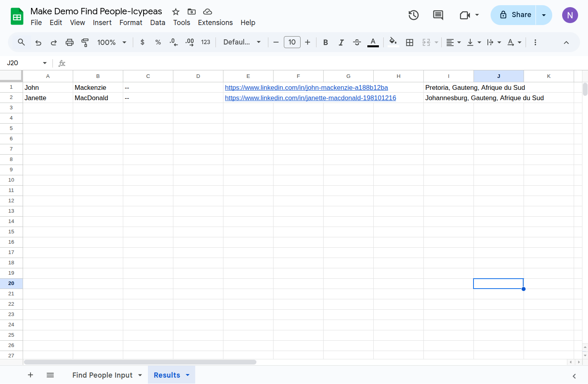588x384 pixels.
Task: Open the search menus magnifier icon
Action: [x=21, y=42]
